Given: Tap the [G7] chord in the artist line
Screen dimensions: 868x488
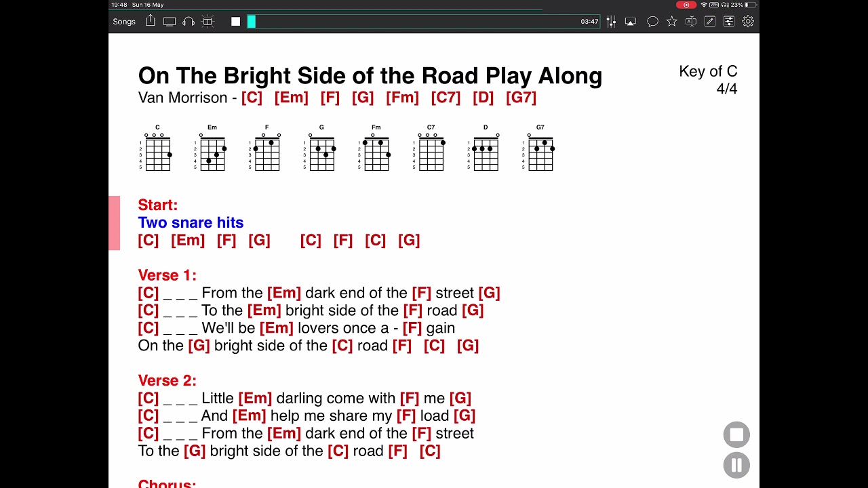Looking at the screenshot, I should 521,98.
